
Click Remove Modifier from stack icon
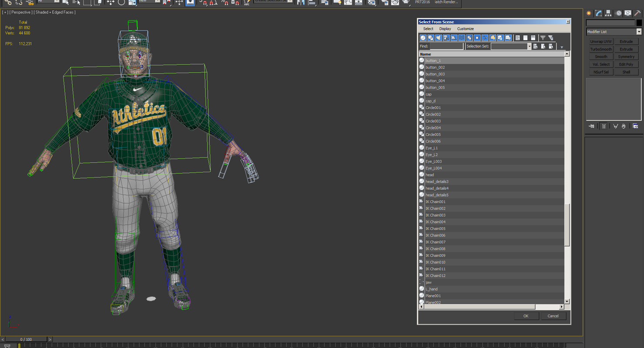(624, 126)
